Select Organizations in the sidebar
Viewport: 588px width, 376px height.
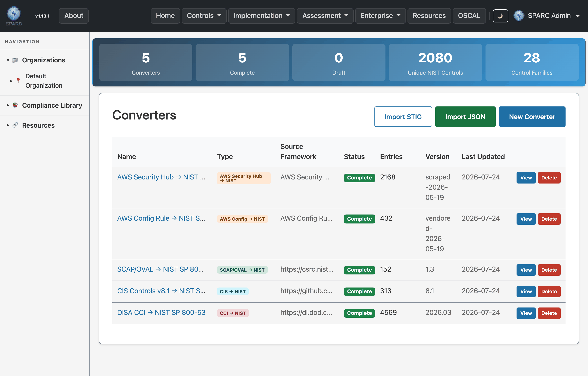(43, 60)
